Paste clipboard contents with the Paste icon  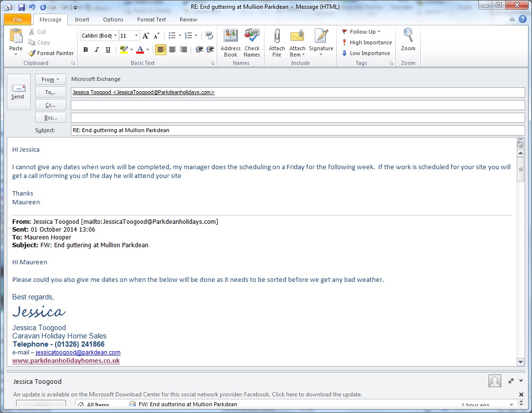(x=16, y=36)
